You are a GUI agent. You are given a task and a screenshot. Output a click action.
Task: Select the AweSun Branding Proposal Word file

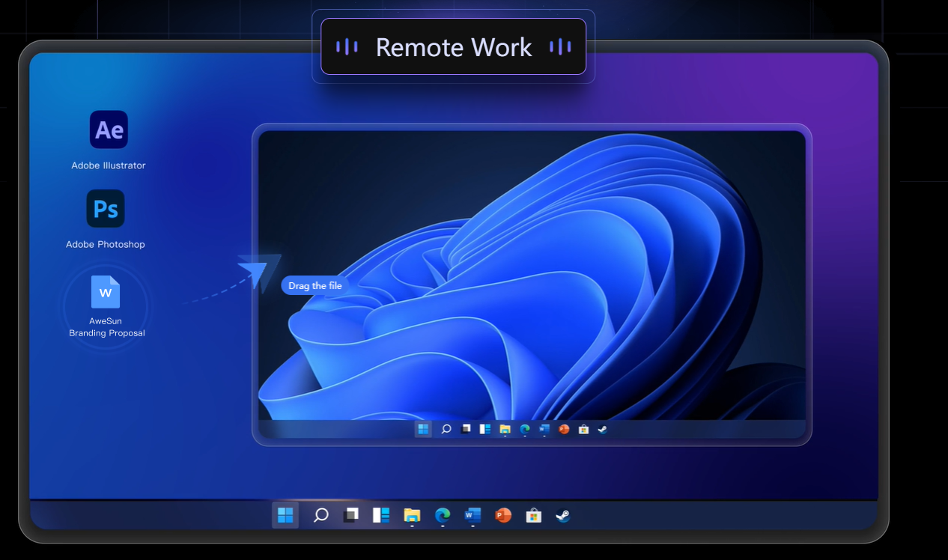106,292
